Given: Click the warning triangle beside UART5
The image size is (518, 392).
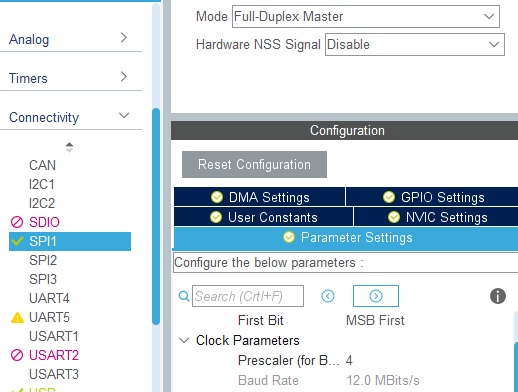Looking at the screenshot, I should pos(17,318).
